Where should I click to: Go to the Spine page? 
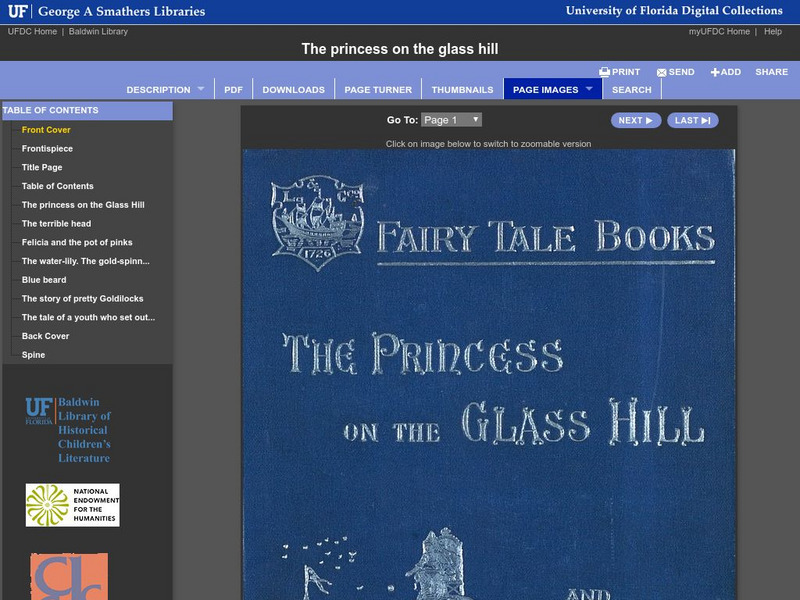[x=33, y=355]
